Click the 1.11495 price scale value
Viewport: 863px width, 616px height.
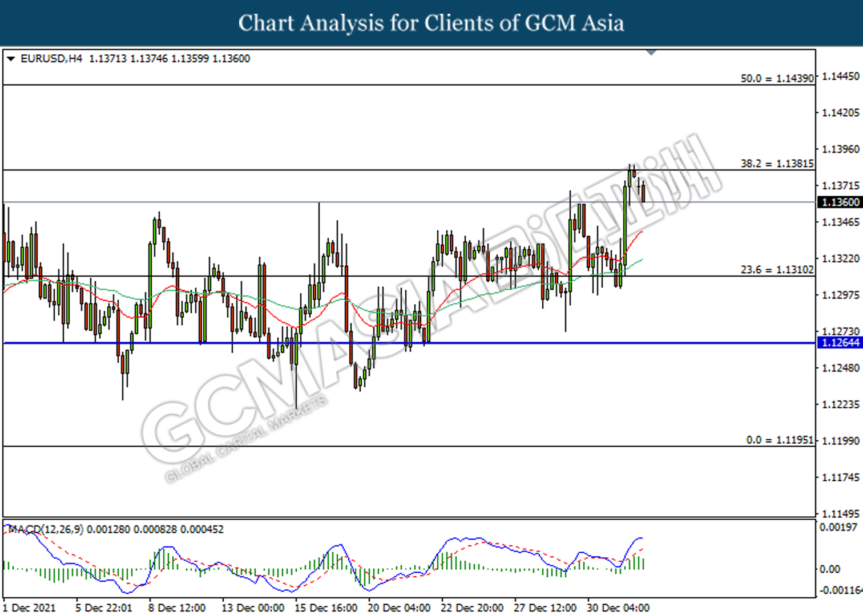[840, 513]
